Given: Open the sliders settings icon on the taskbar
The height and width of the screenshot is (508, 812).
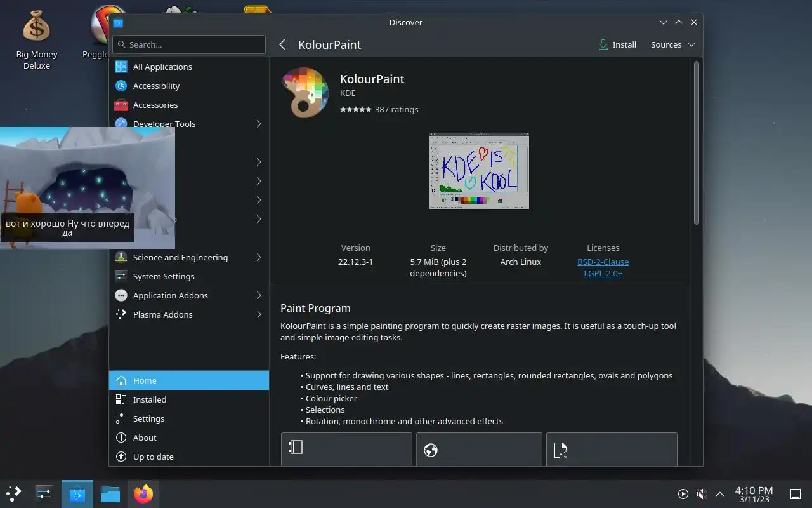Looking at the screenshot, I should click(x=44, y=493).
